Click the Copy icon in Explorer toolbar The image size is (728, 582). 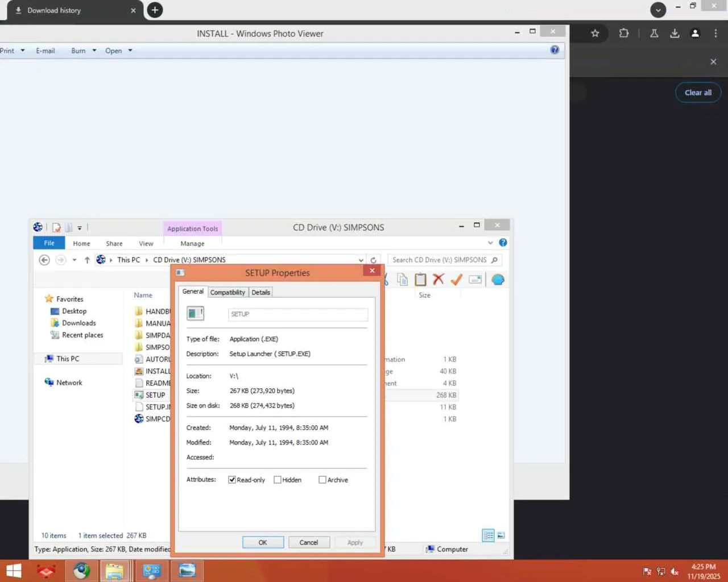pos(402,279)
